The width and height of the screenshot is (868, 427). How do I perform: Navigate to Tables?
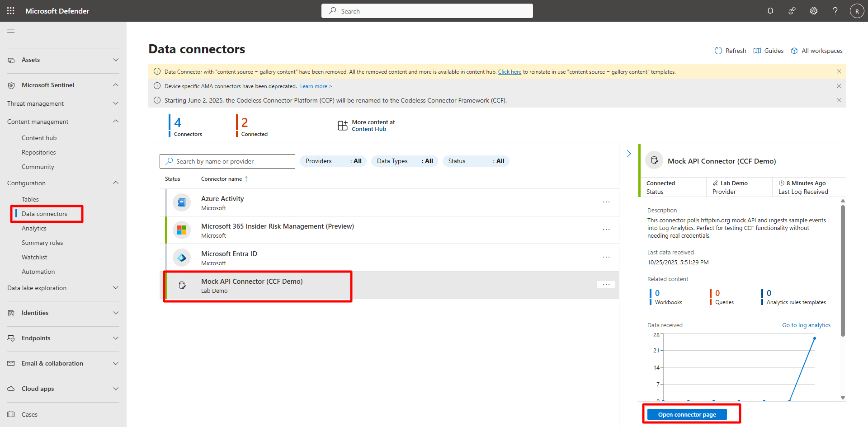(30, 199)
